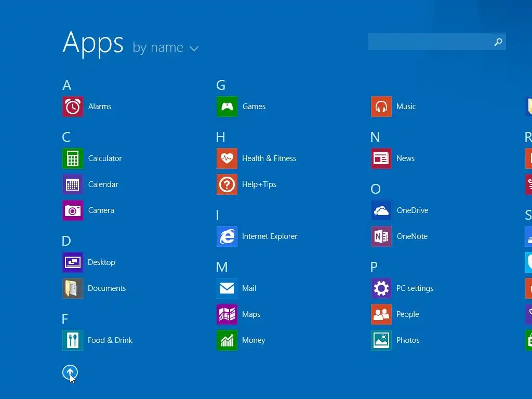Launch Calculator from its green icon
532x399 pixels.
click(73, 158)
